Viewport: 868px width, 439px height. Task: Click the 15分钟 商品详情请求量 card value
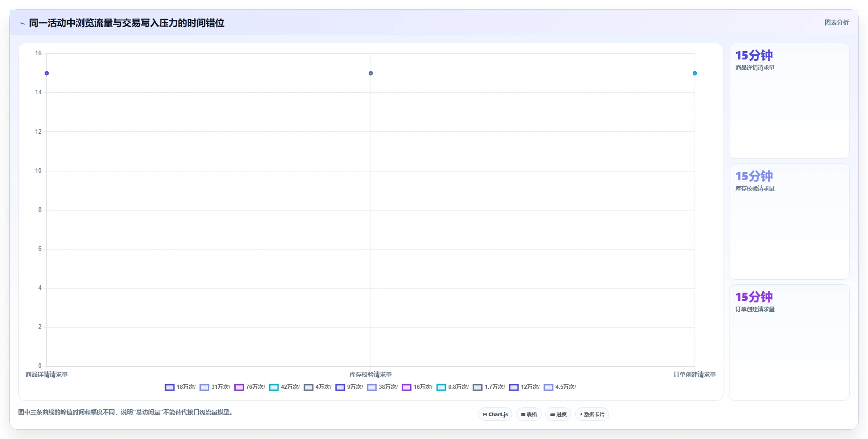[754, 55]
